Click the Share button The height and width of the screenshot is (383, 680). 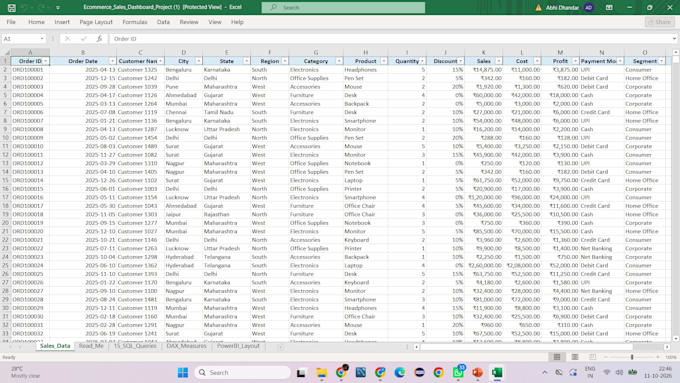point(660,22)
